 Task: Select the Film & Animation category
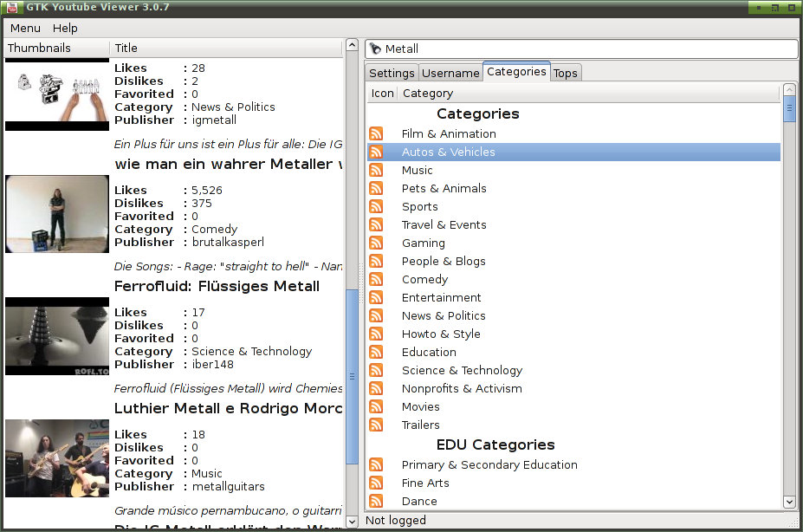click(449, 133)
